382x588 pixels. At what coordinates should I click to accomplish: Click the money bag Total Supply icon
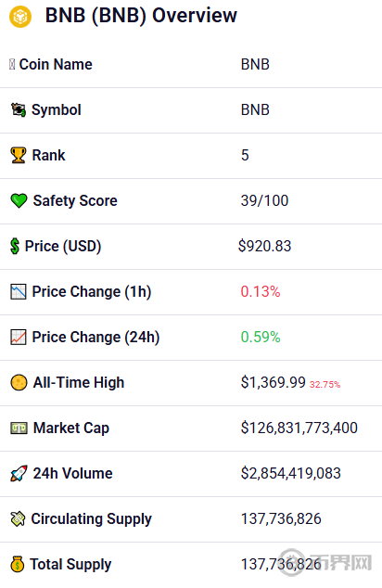(18, 564)
